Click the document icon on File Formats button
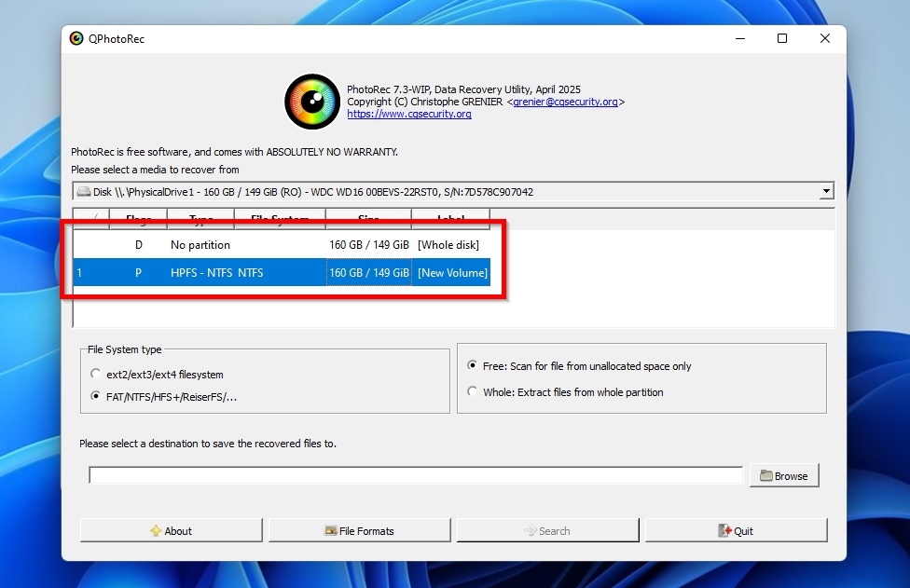Screen dimensions: 910x588 [331, 529]
